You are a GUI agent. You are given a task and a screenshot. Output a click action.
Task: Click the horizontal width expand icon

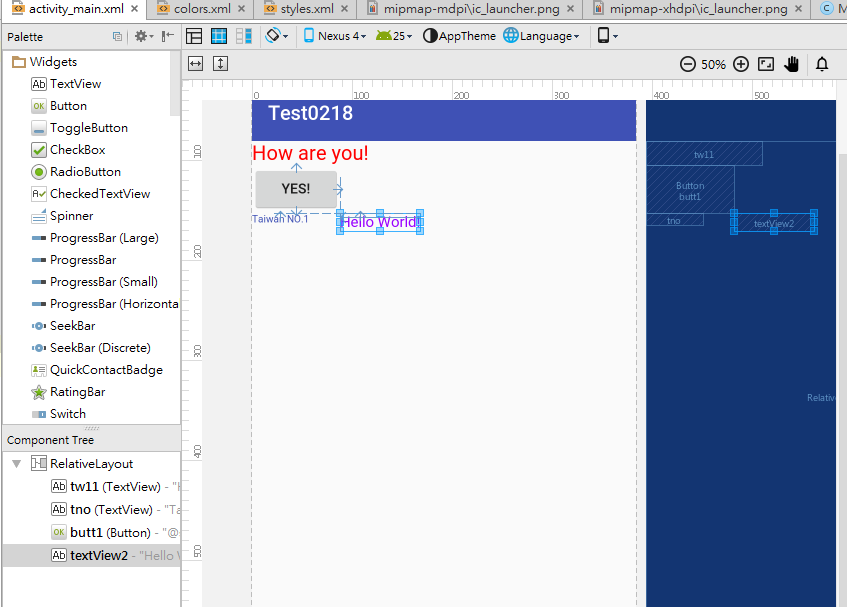click(196, 64)
